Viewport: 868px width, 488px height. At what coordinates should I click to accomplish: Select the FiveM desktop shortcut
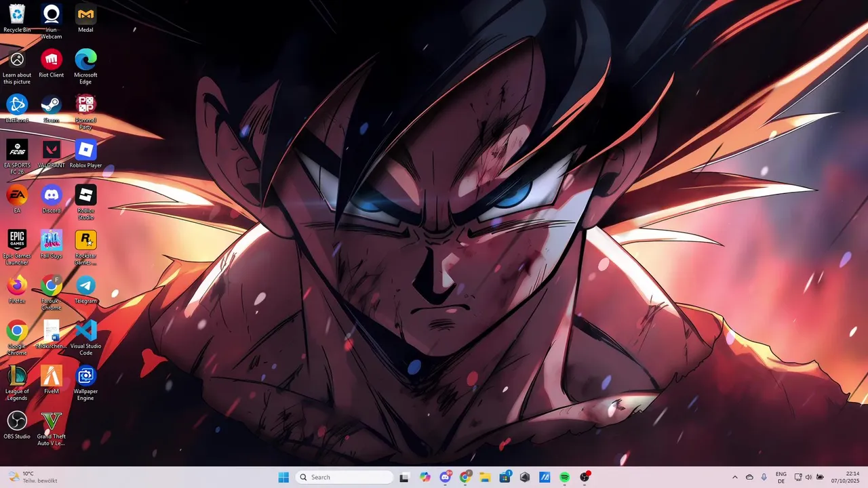[x=52, y=380]
